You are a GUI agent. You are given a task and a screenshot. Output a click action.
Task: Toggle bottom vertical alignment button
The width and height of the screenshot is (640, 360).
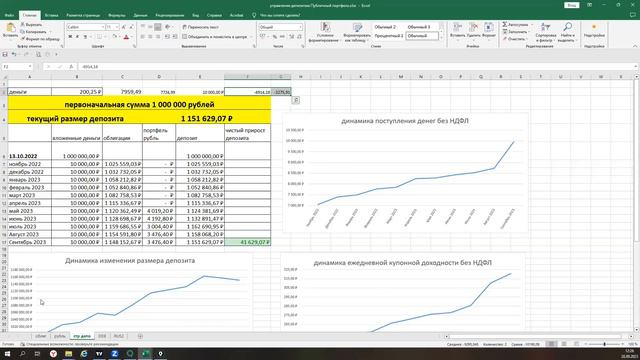tap(158, 27)
